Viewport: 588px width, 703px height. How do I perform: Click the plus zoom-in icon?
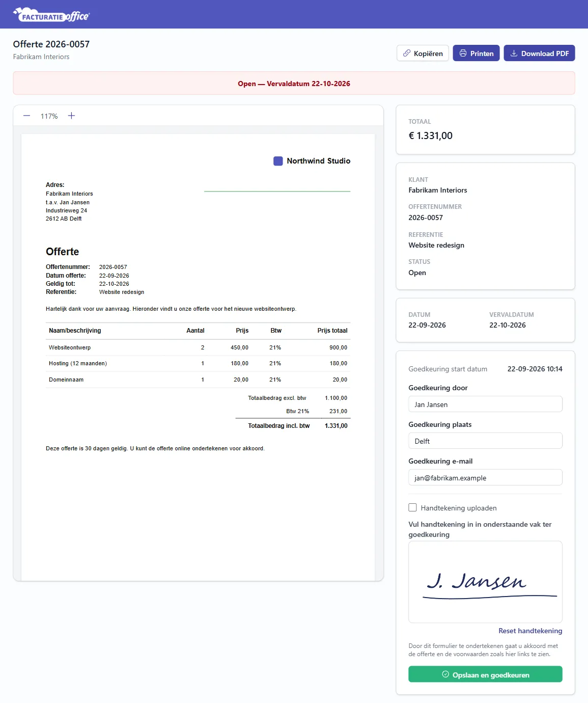coord(71,116)
